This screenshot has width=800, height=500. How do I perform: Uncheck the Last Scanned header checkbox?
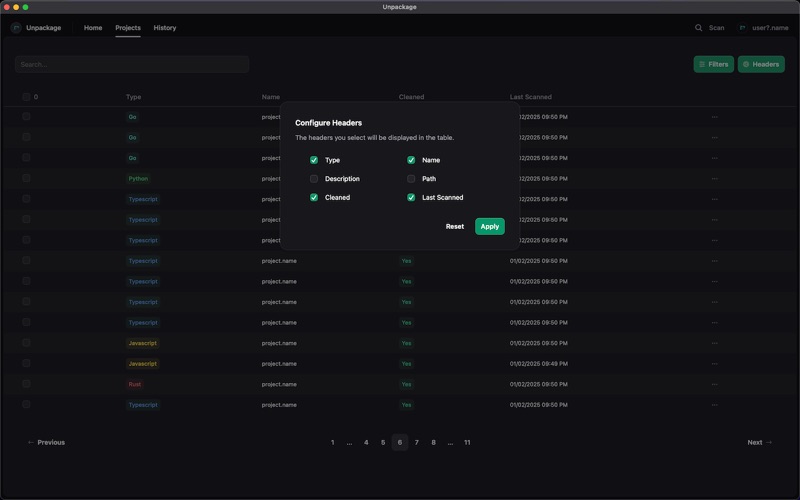[411, 197]
